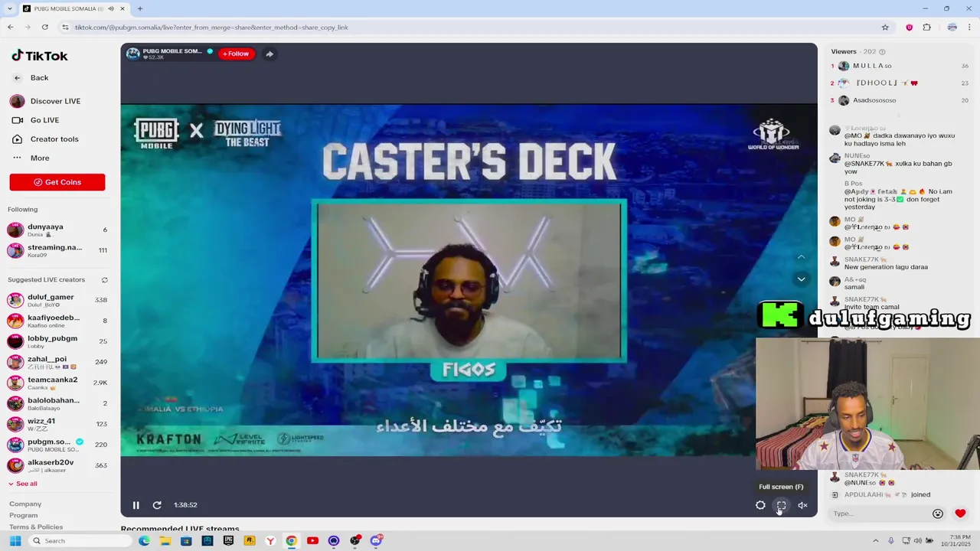Unmute the live stream audio
980x551 pixels.
(x=802, y=505)
